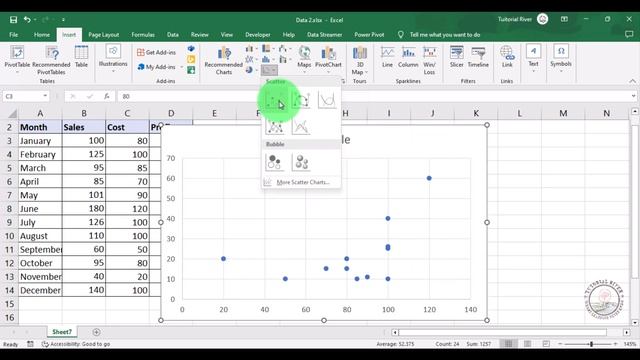Switch to Page Break Preview in status bar
640x360 pixels.
click(x=546, y=344)
